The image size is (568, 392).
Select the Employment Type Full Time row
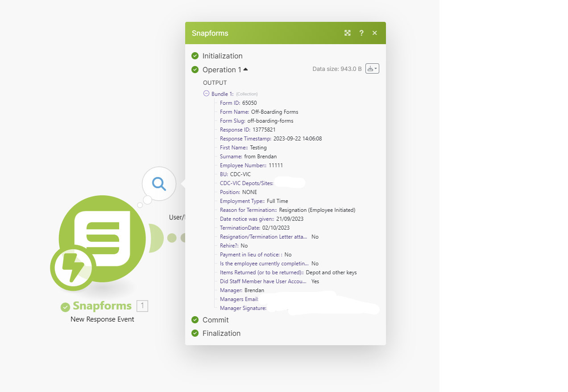click(x=254, y=201)
